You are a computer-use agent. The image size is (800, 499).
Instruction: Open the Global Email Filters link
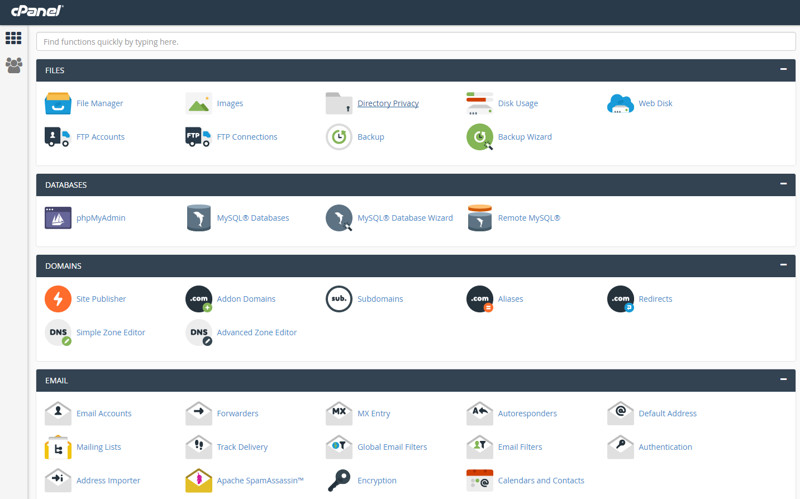(392, 447)
